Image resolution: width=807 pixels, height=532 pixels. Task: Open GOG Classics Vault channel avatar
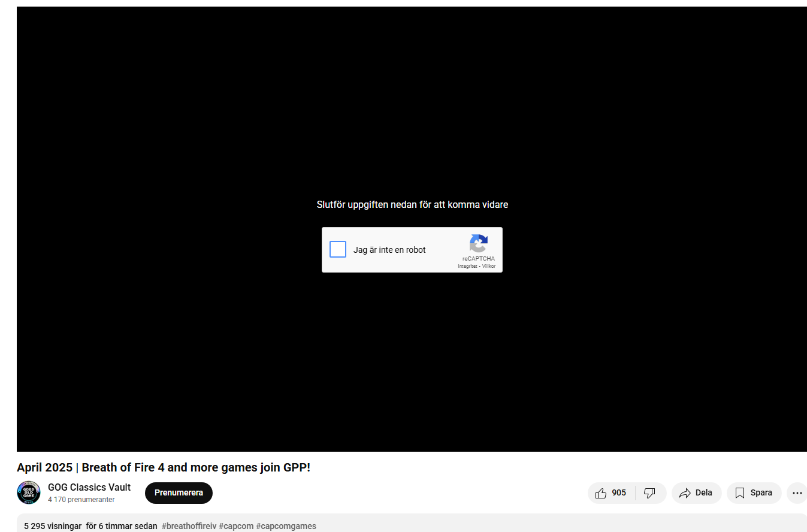pos(28,492)
